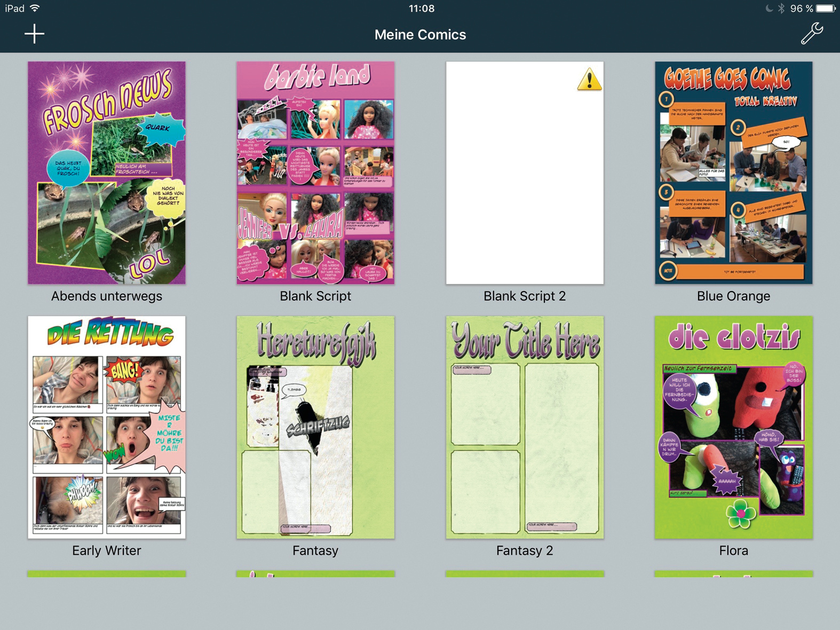Open the Goethe Goes Comic thumbnail
Screen dimensions: 840x630
(x=733, y=172)
